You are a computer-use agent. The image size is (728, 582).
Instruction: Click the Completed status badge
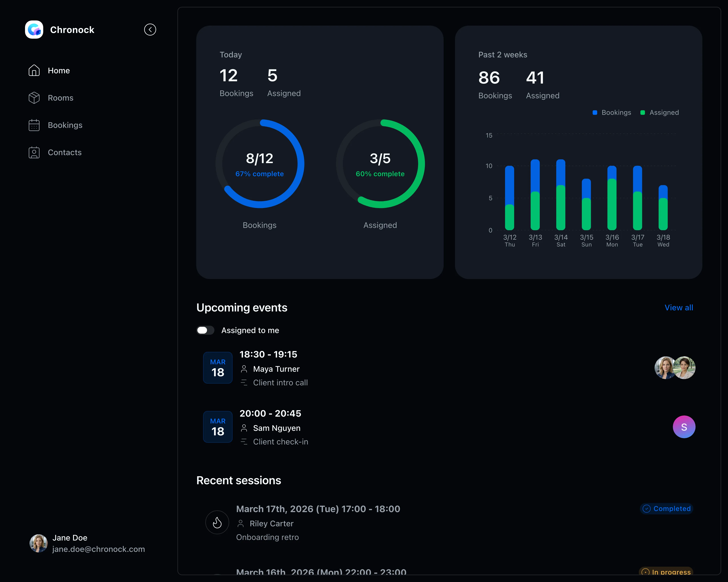667,509
